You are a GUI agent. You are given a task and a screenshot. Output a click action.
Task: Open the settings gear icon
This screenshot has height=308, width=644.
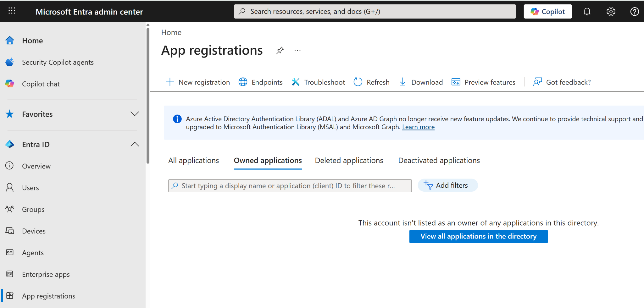[x=611, y=12]
